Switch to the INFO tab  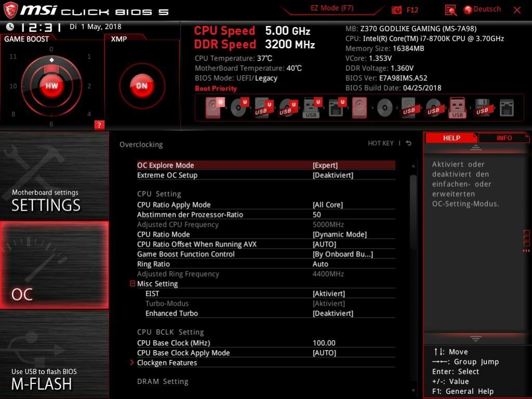pyautogui.click(x=504, y=138)
